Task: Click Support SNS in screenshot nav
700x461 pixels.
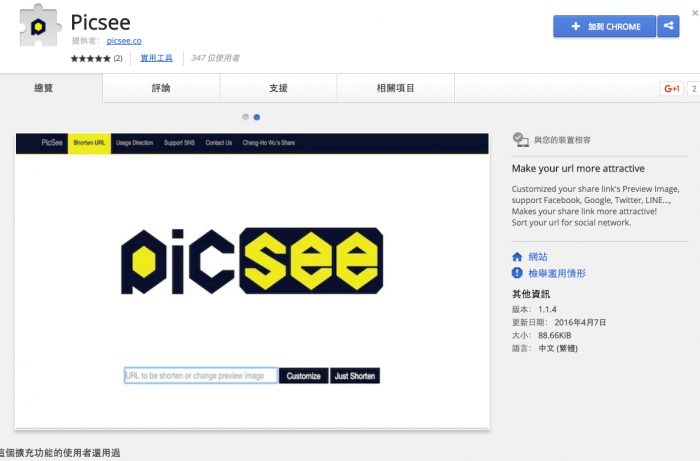Action: [x=179, y=143]
